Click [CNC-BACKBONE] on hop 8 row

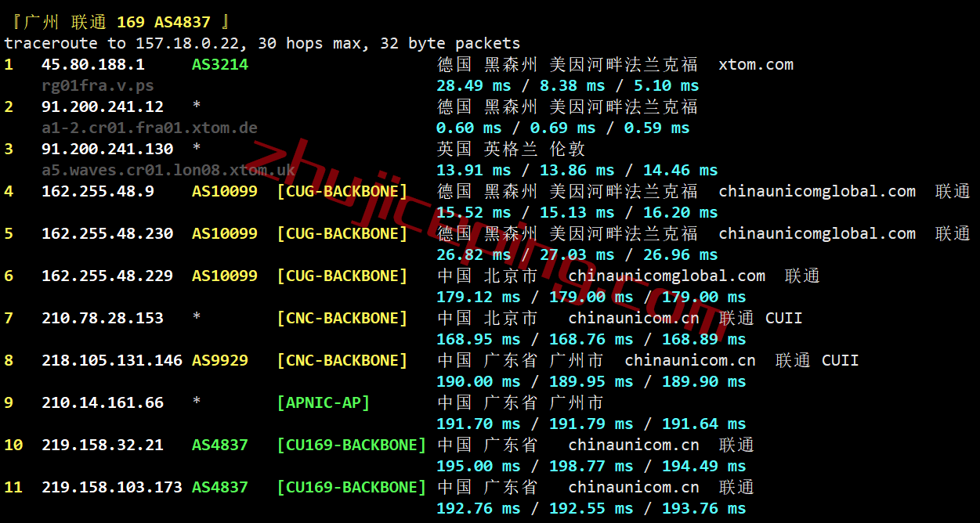[x=342, y=360]
